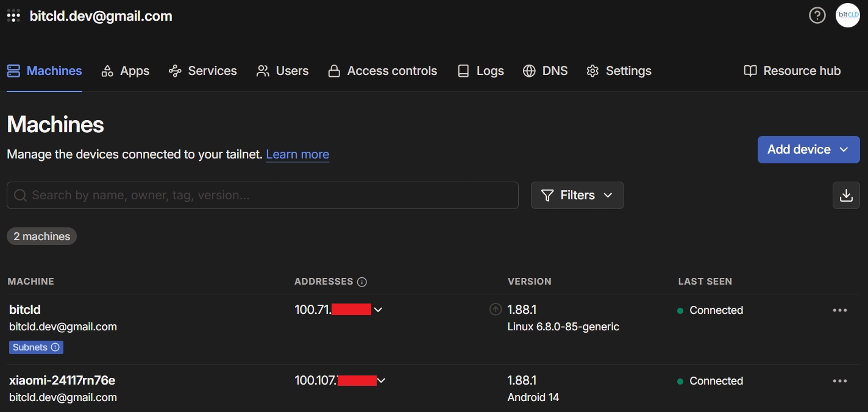Open the Filters dropdown
This screenshot has width=868, height=412.
(x=577, y=195)
